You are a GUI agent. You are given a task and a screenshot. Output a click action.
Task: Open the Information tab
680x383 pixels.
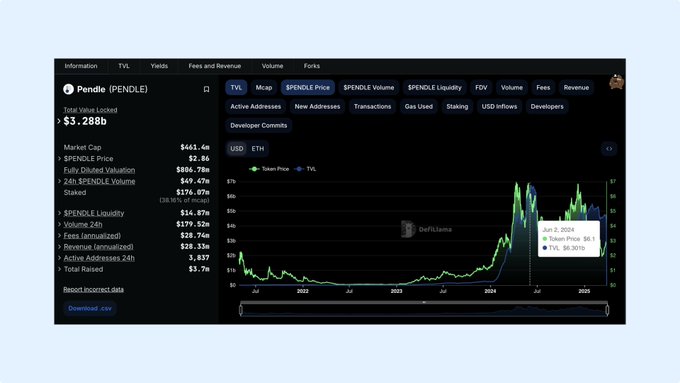pyautogui.click(x=81, y=66)
